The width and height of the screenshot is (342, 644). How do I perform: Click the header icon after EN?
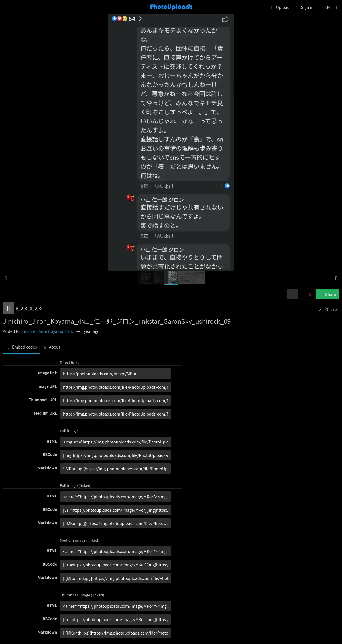click(336, 8)
